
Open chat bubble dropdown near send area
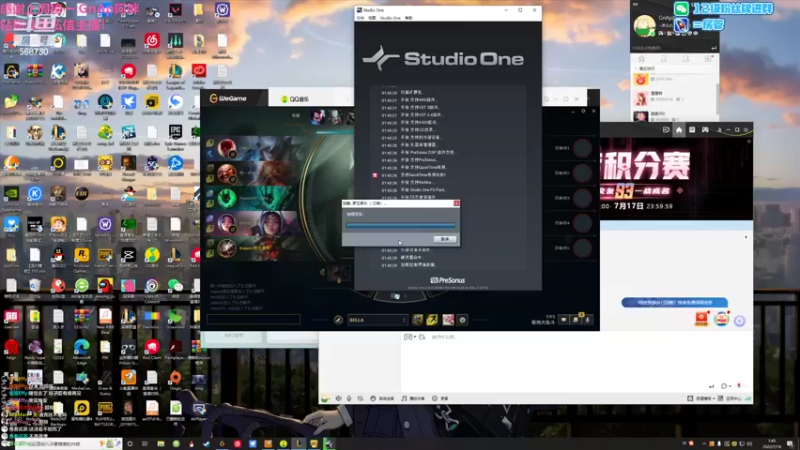click(725, 386)
